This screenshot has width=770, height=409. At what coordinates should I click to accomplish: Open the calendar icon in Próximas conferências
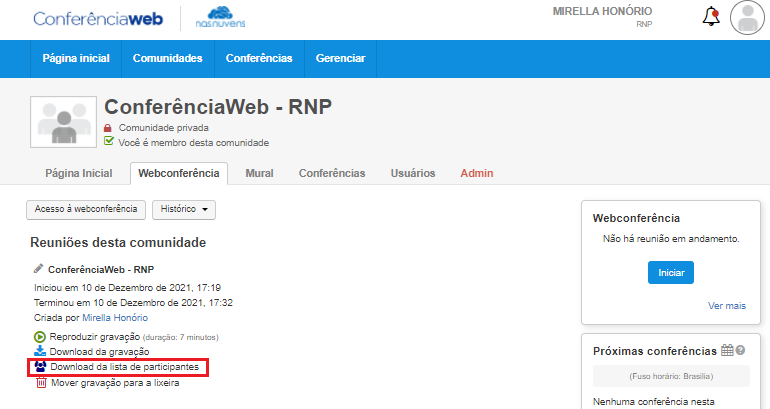727,350
